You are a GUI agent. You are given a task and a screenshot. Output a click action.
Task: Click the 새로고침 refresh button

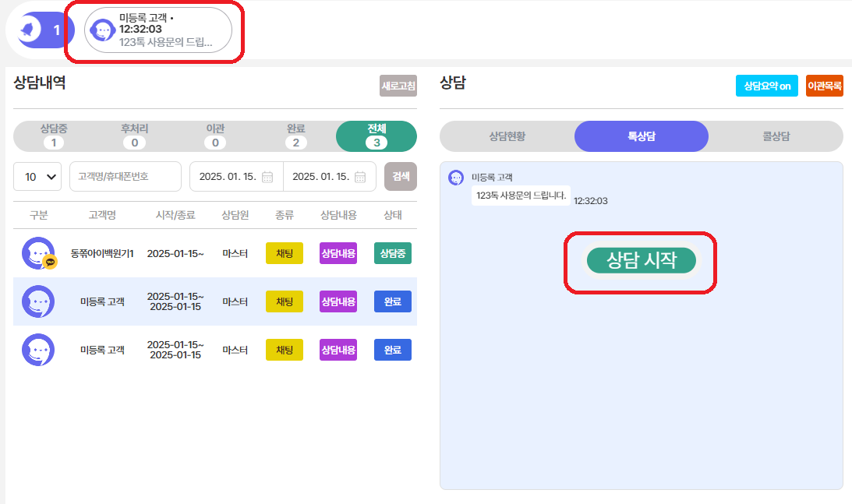pos(398,86)
